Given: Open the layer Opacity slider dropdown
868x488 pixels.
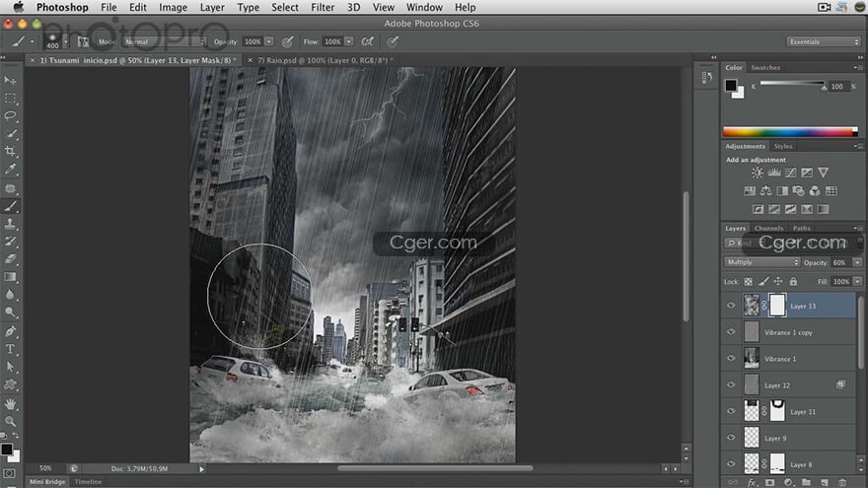Looking at the screenshot, I should coord(857,262).
